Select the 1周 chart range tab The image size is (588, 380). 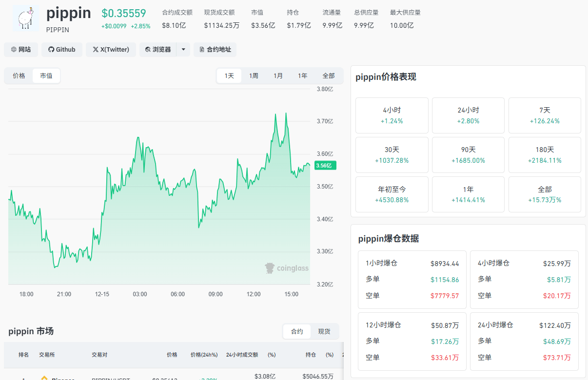click(254, 76)
